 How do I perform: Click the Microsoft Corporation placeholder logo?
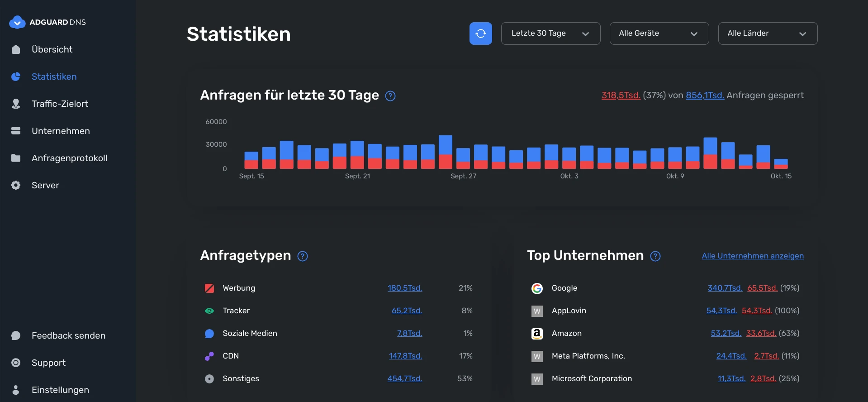point(537,379)
